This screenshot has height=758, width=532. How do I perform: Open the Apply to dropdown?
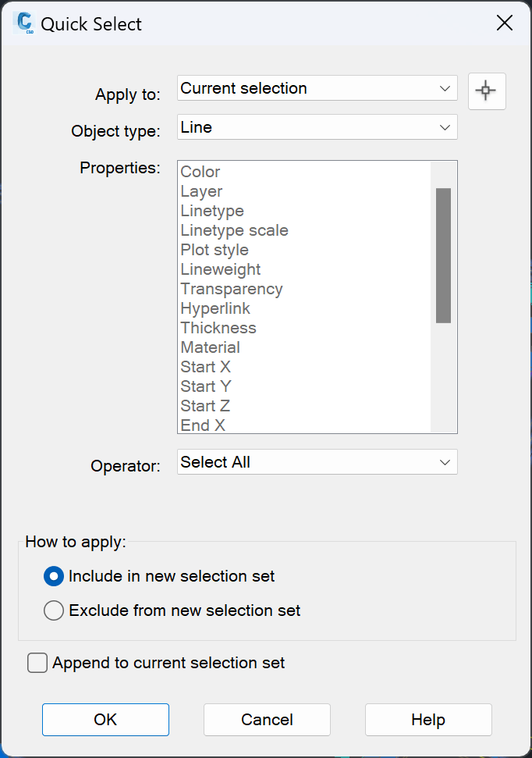click(x=317, y=88)
